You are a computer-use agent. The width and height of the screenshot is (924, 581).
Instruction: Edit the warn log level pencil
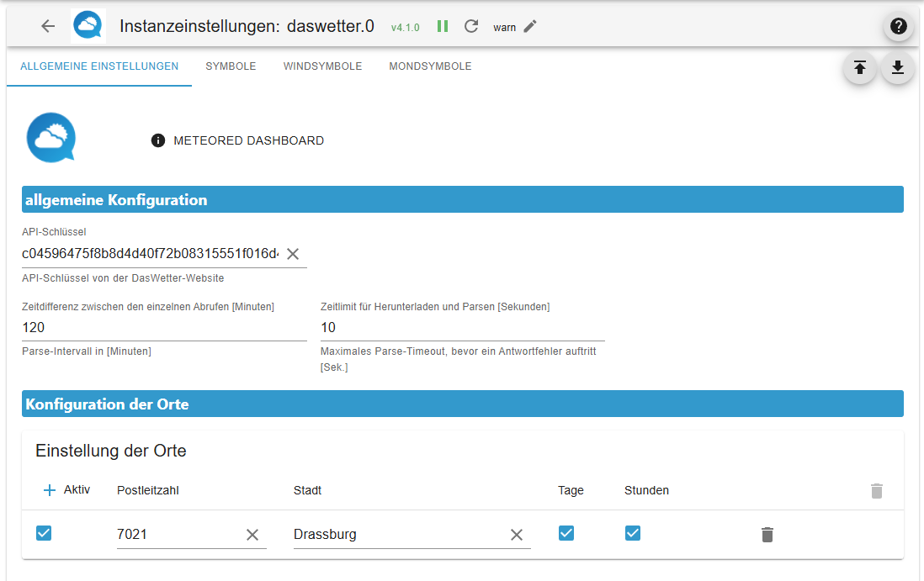tap(530, 27)
